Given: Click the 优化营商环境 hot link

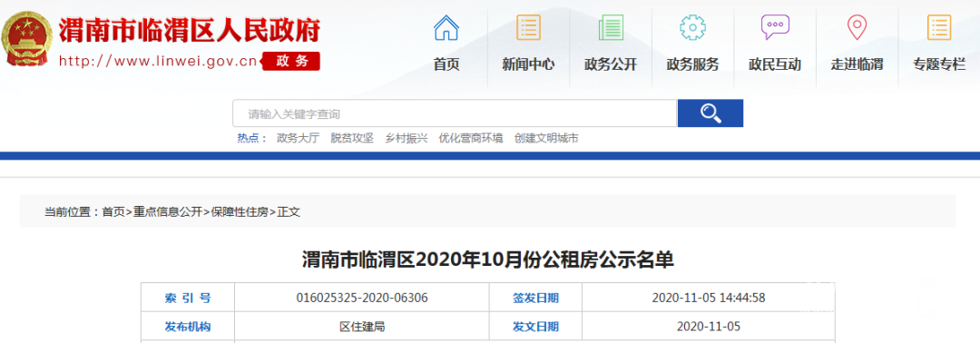Looking at the screenshot, I should pyautogui.click(x=471, y=139).
